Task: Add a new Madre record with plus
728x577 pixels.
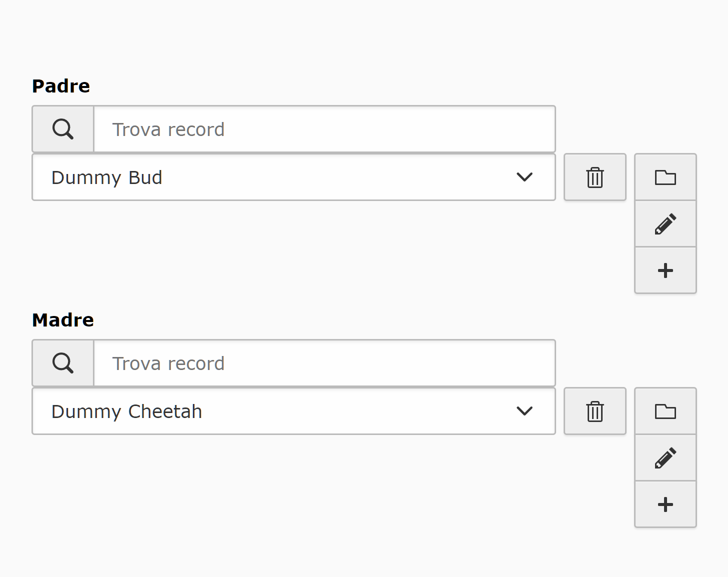Action: point(666,504)
